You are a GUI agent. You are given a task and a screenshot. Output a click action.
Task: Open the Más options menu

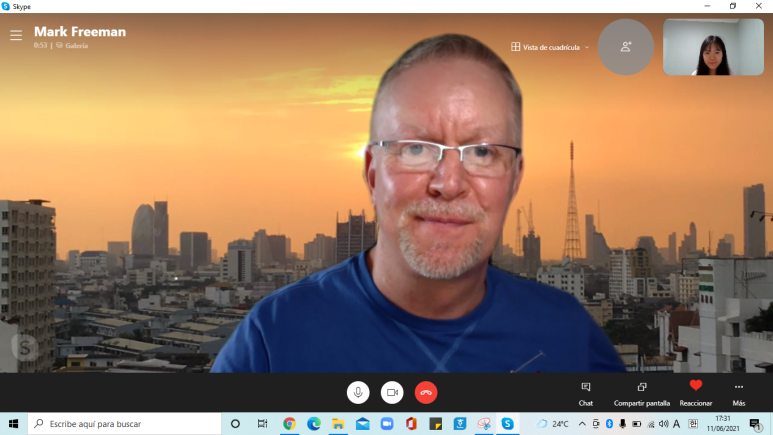pos(739,392)
